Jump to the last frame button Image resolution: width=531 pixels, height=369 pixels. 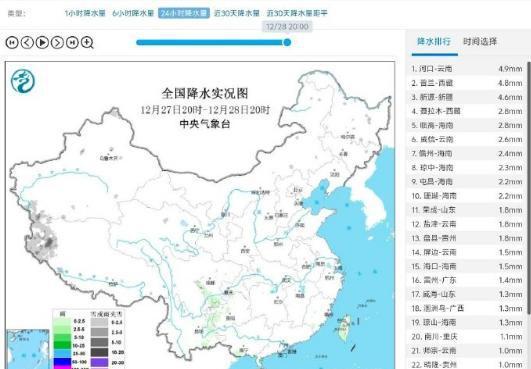coord(72,42)
